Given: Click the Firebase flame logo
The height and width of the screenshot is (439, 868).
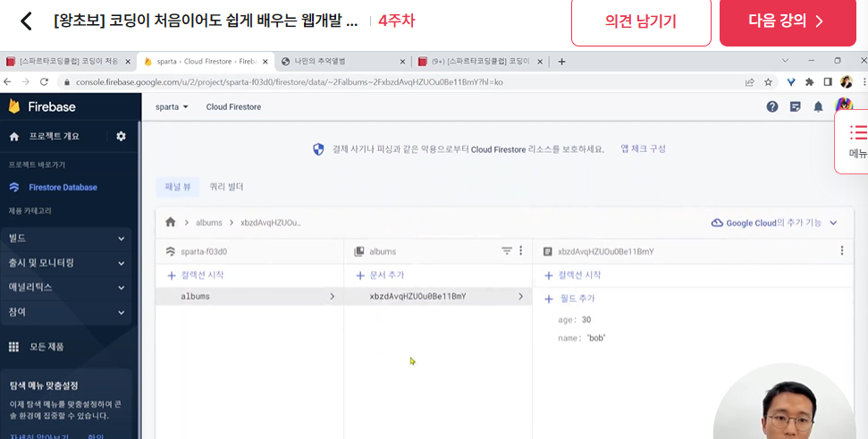Looking at the screenshot, I should tap(14, 106).
